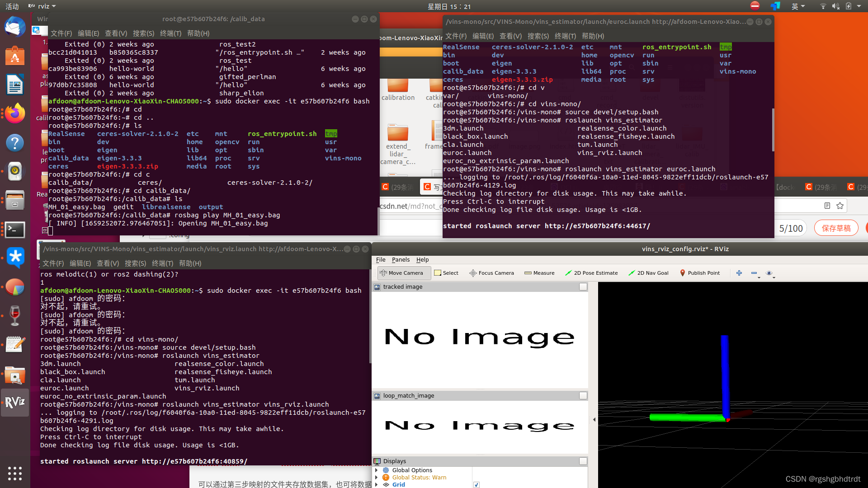Click the Focus Camera tool
The height and width of the screenshot is (488, 868).
(491, 272)
